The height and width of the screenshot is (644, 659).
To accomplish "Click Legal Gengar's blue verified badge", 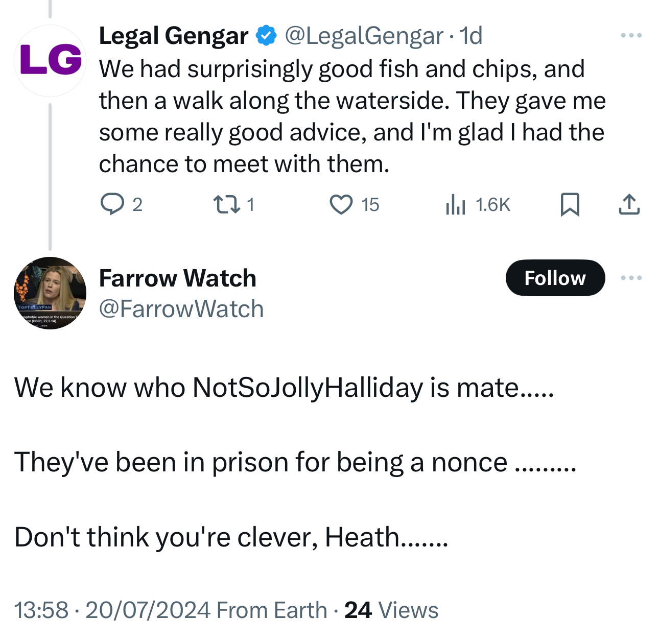I will (266, 36).
